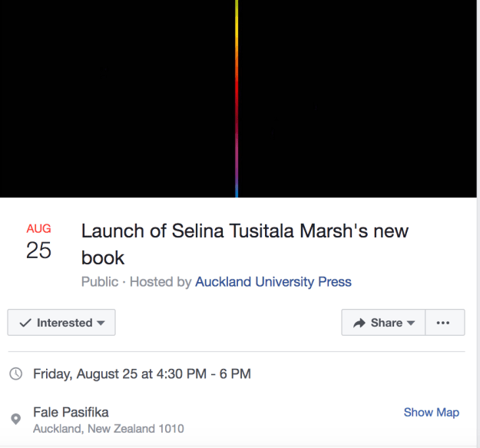Select the Friday, August 25 time text
Viewport: 480px width, 448px height.
[142, 374]
